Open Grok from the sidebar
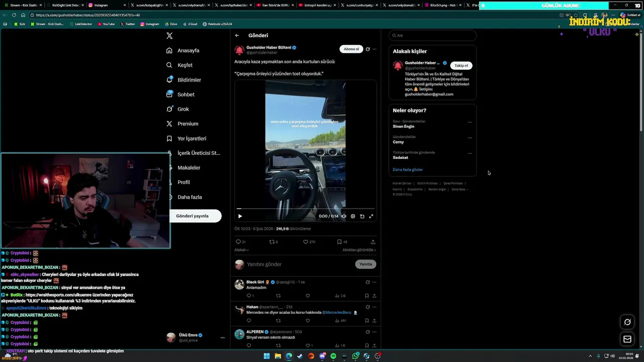Screen dimensions: 644x362 pos(178,109)
